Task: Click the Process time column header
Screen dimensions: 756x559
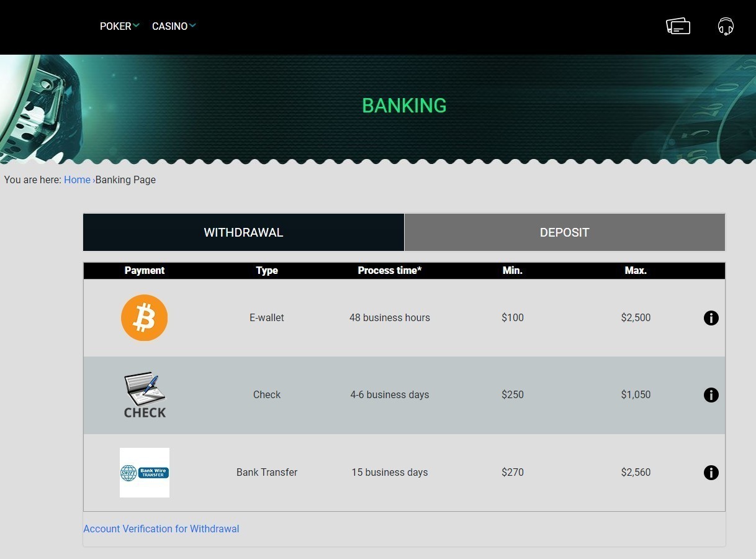Action: 389,270
